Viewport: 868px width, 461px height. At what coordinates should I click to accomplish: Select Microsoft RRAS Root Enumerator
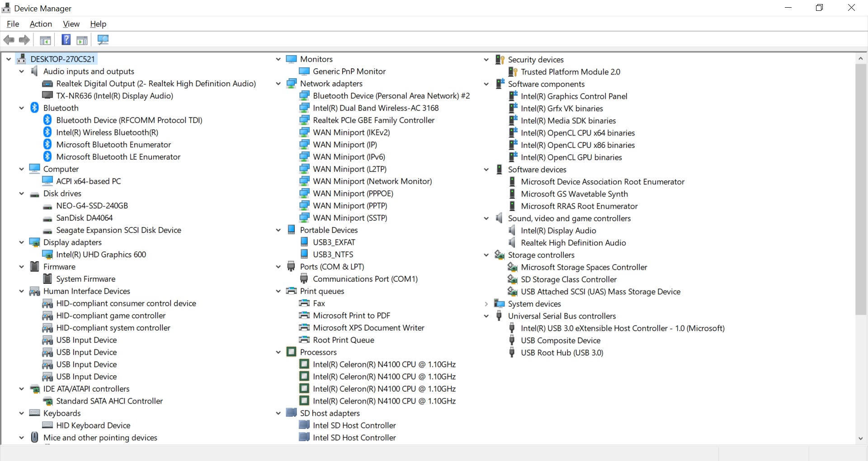579,206
